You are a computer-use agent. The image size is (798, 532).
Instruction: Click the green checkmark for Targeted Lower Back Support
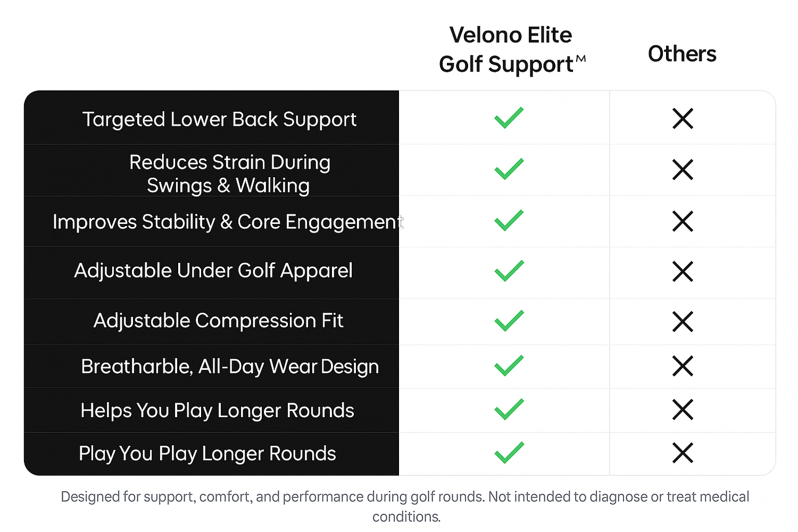pyautogui.click(x=509, y=118)
